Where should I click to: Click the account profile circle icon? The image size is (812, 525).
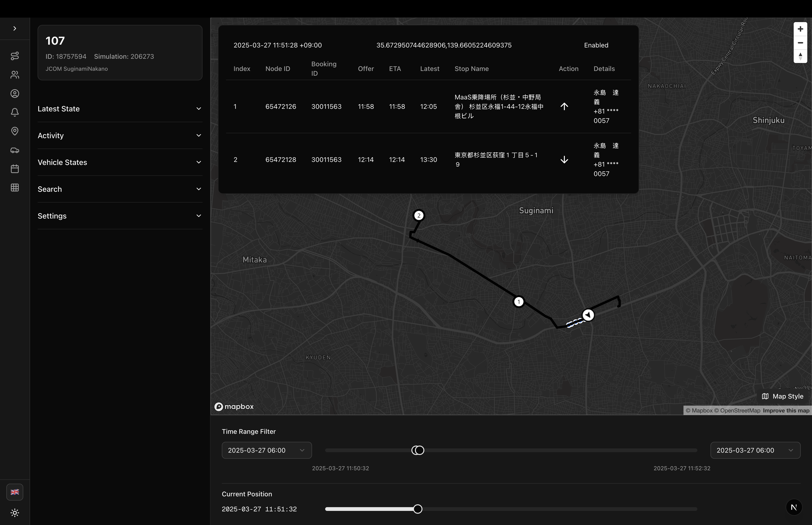[x=15, y=93]
